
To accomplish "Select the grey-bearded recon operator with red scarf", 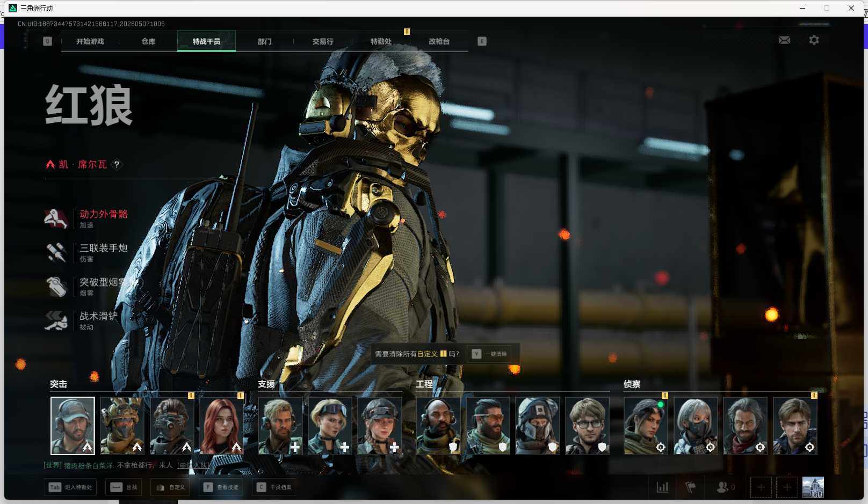I will point(746,426).
